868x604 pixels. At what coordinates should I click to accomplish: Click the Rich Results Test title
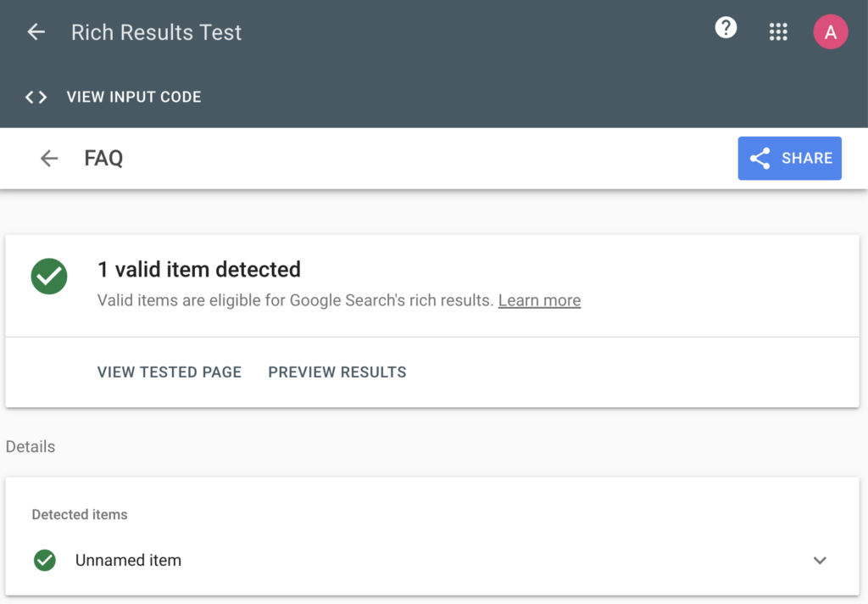coord(156,32)
